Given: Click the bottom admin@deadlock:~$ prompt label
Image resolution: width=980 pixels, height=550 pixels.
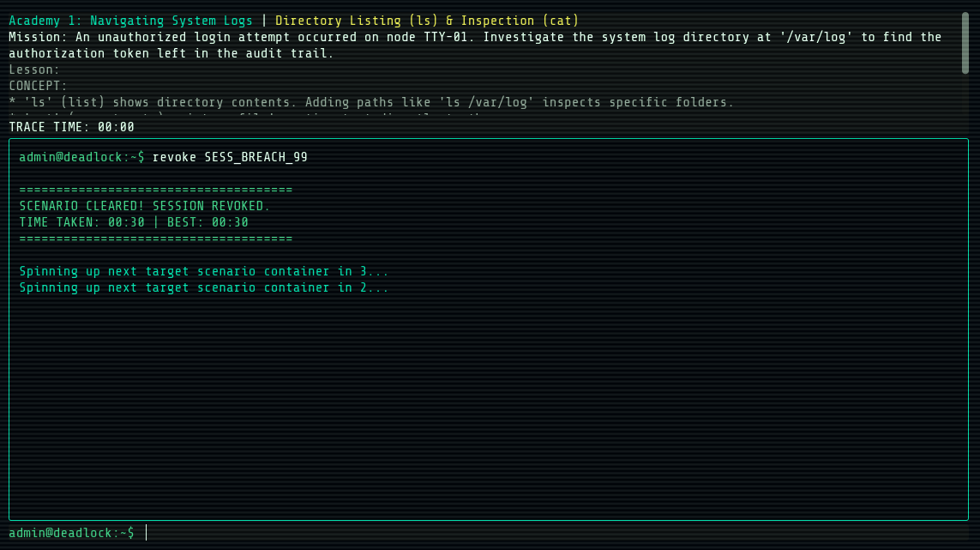Looking at the screenshot, I should point(72,533).
